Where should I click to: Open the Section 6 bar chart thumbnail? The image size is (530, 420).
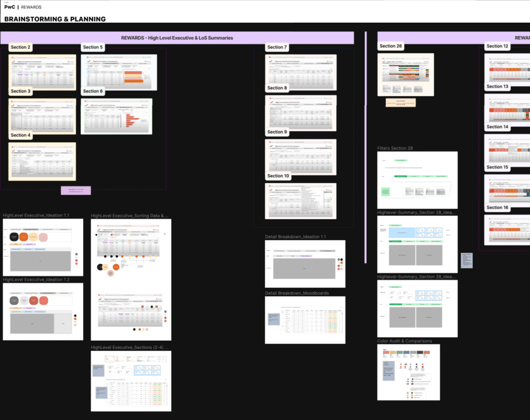116,116
